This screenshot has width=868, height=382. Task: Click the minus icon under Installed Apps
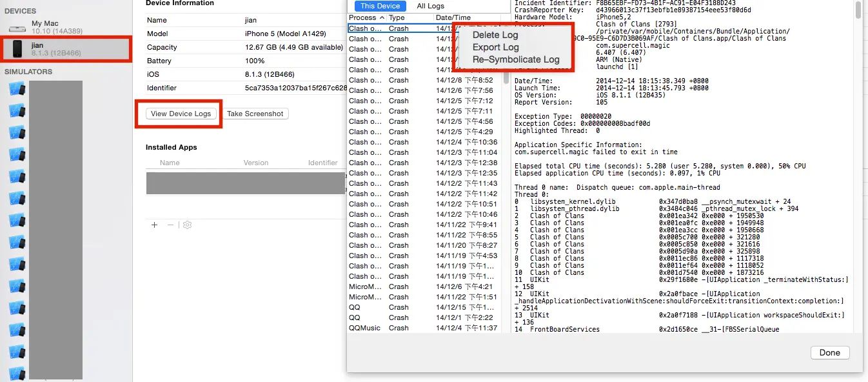pyautogui.click(x=170, y=225)
